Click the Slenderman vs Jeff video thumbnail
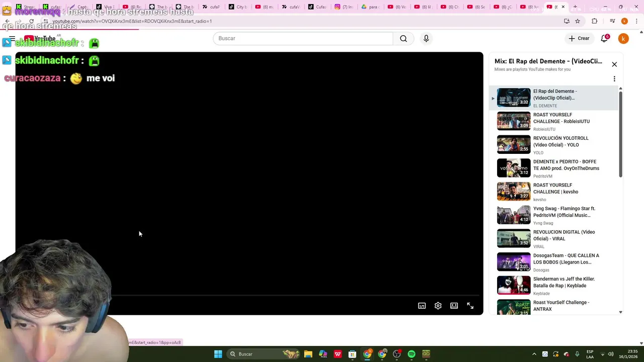Screen dimensions: 644x362 (x=514, y=285)
